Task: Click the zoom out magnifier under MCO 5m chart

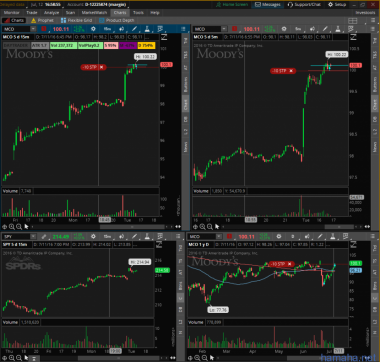Action: coord(210,227)
